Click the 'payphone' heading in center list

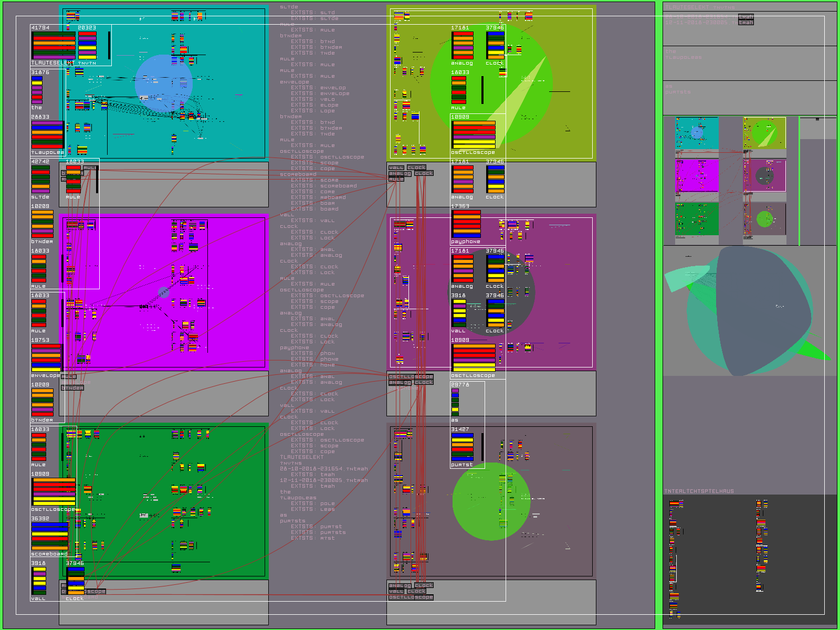tap(294, 348)
